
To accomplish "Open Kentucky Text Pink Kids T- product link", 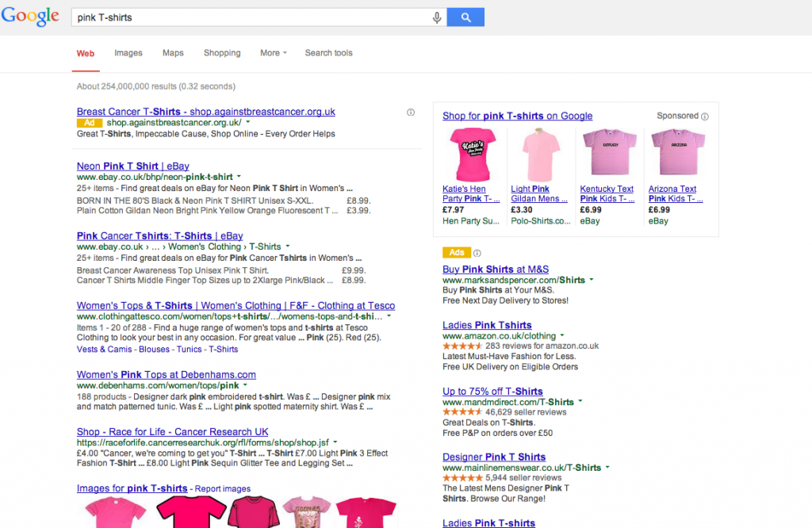I will tap(607, 193).
